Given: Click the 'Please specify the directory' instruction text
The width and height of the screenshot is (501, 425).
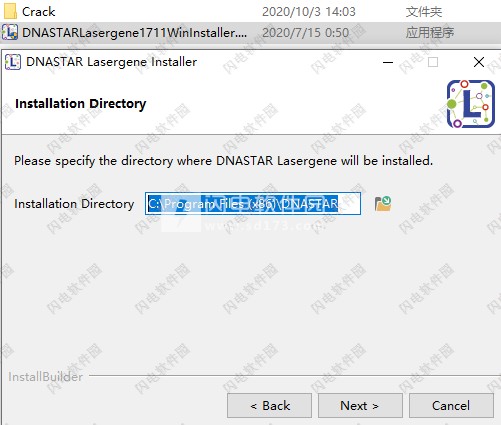Looking at the screenshot, I should click(223, 161).
